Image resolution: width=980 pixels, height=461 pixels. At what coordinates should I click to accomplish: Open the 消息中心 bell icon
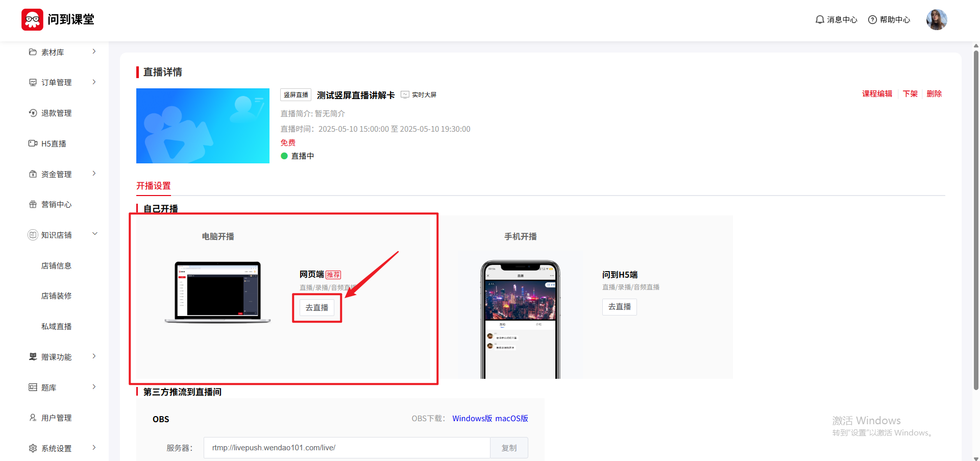coord(820,19)
